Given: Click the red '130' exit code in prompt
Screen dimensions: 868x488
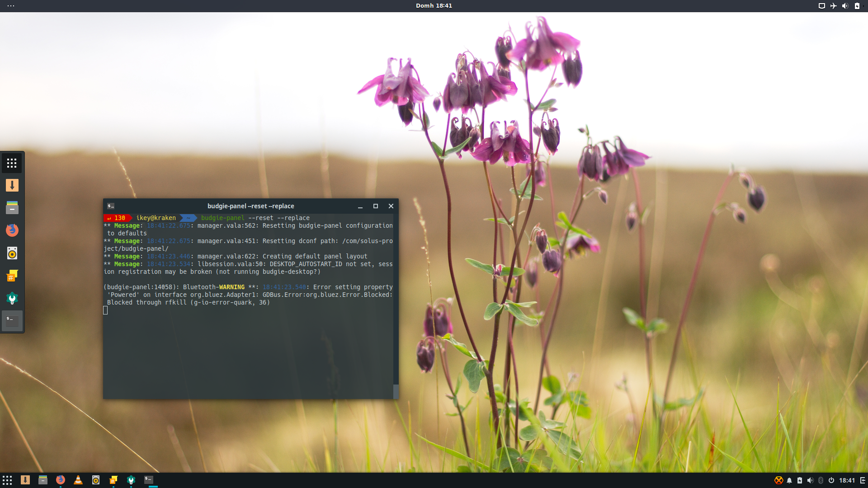Looking at the screenshot, I should point(120,218).
